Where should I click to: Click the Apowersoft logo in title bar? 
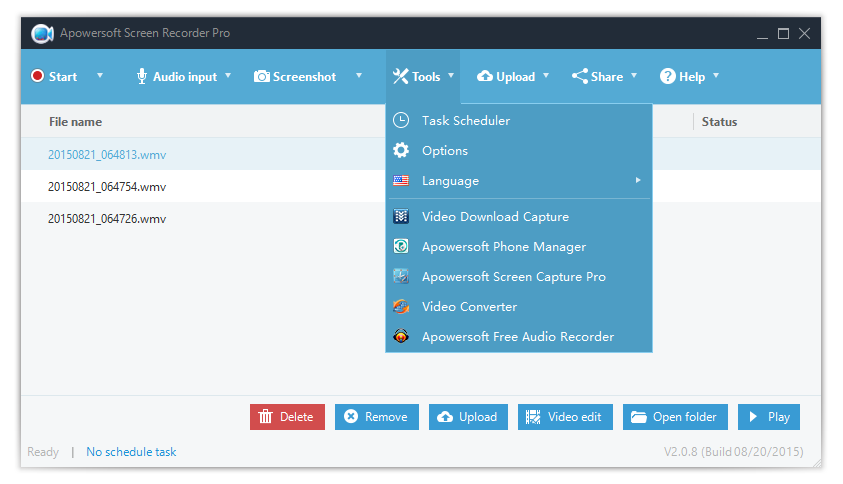point(42,33)
